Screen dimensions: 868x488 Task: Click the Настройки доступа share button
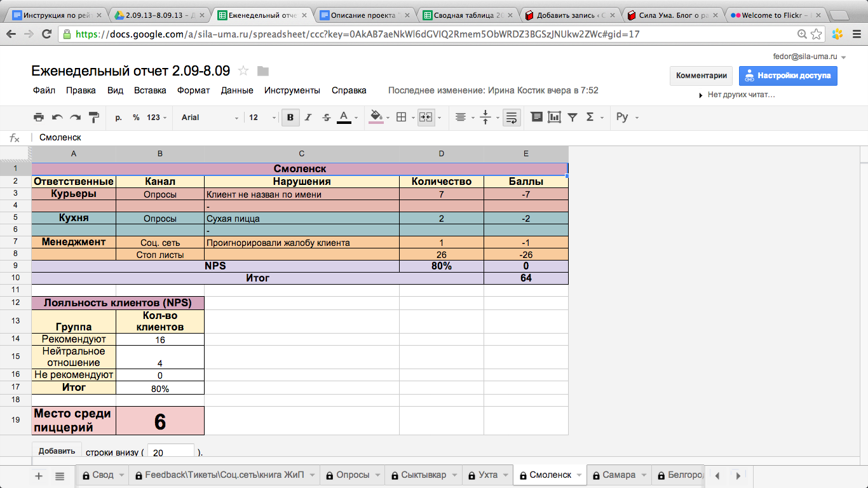pos(788,76)
